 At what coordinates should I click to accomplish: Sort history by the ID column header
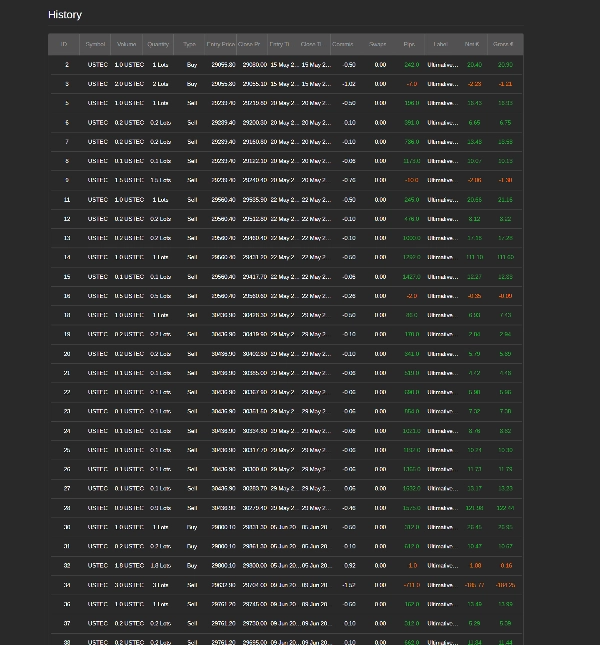tap(64, 44)
